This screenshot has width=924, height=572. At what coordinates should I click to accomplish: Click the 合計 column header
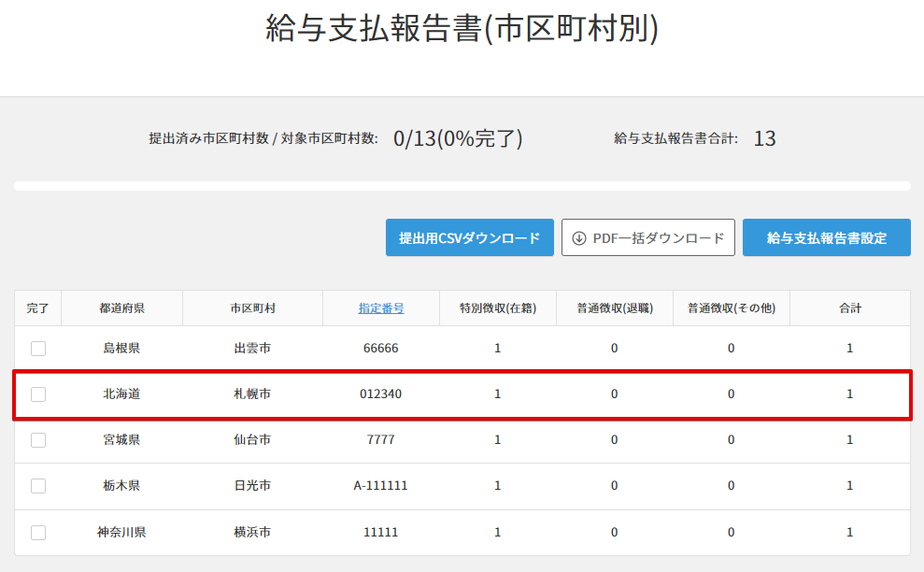tap(849, 308)
